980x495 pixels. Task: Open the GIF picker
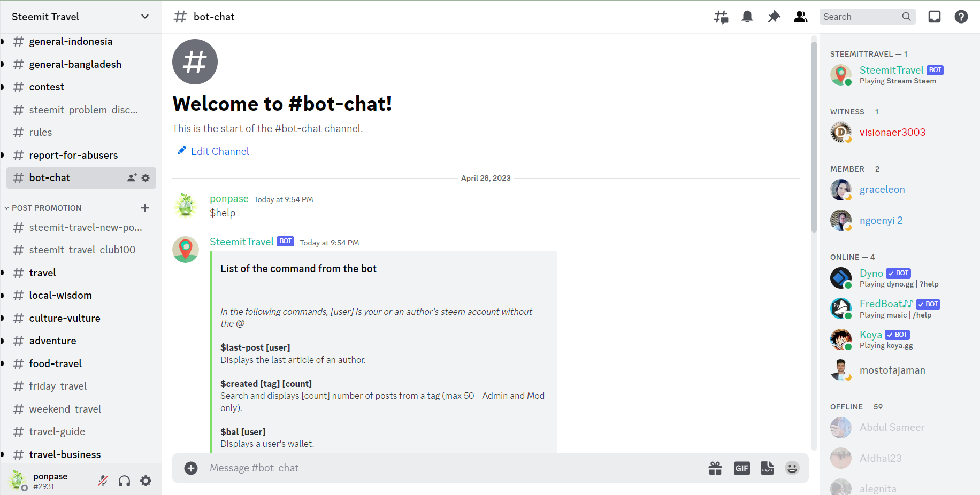click(x=741, y=468)
